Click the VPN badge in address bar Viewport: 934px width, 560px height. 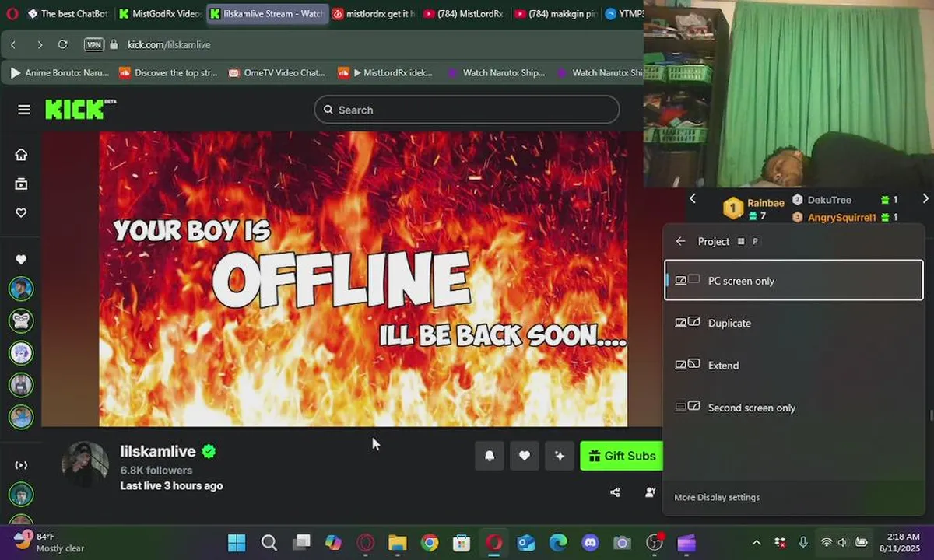(94, 44)
